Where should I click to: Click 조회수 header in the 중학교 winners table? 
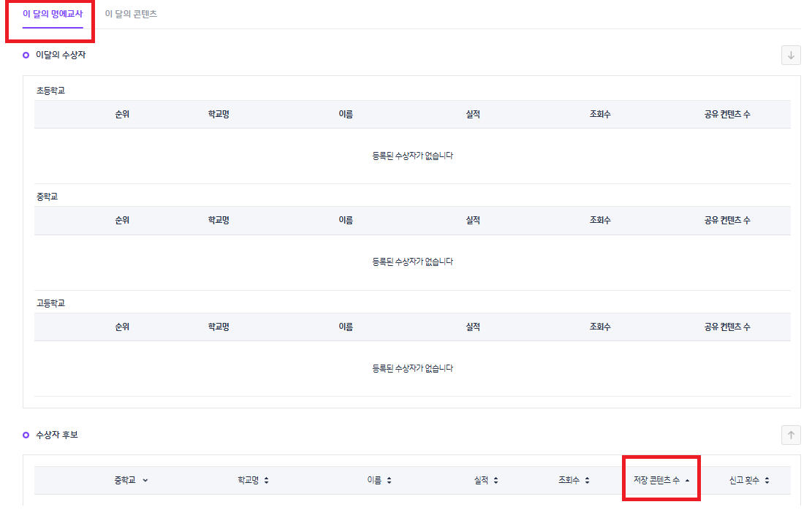pyautogui.click(x=600, y=221)
